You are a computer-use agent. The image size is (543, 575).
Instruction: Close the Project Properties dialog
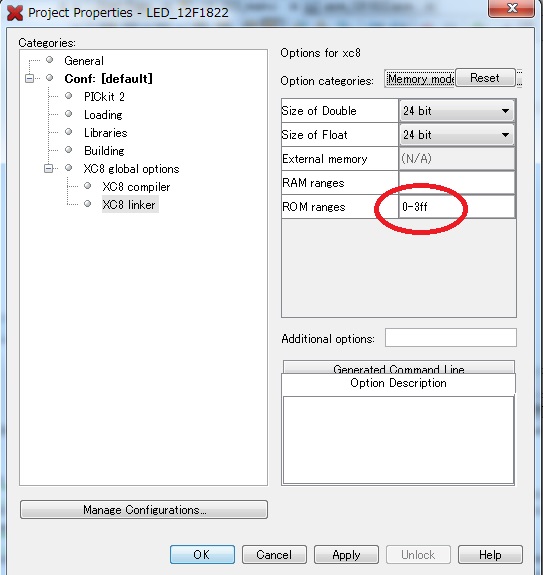(x=511, y=8)
